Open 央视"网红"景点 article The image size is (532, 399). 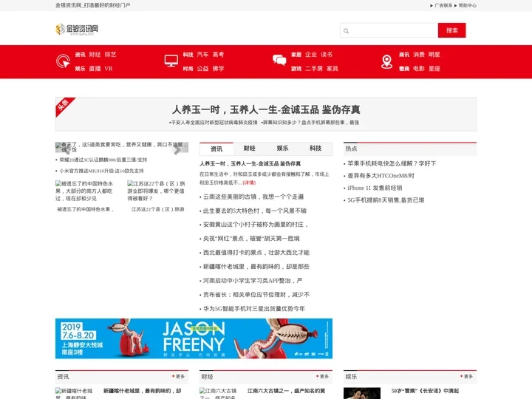251,239
